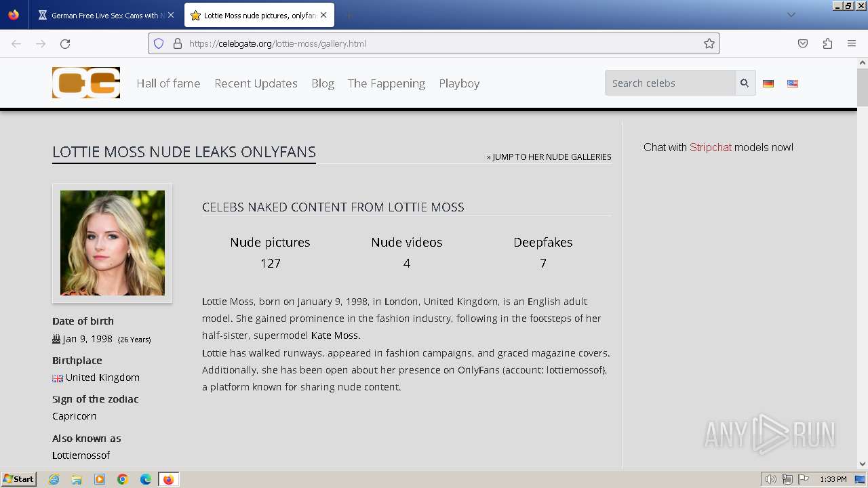Open the Playboy section
This screenshot has width=868, height=488.
pos(459,83)
